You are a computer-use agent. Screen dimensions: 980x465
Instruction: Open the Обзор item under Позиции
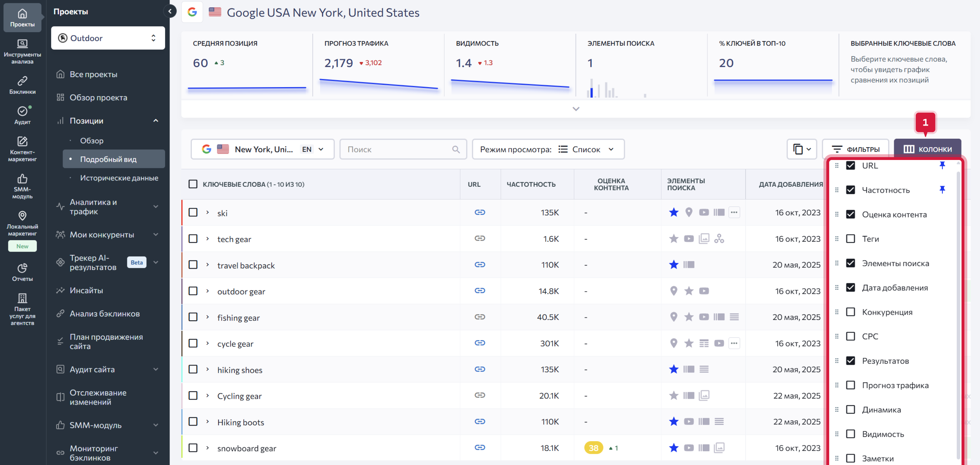point(92,141)
